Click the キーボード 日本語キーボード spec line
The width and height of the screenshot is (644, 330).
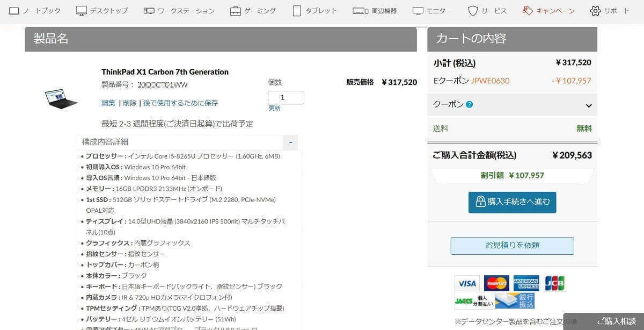184,286
